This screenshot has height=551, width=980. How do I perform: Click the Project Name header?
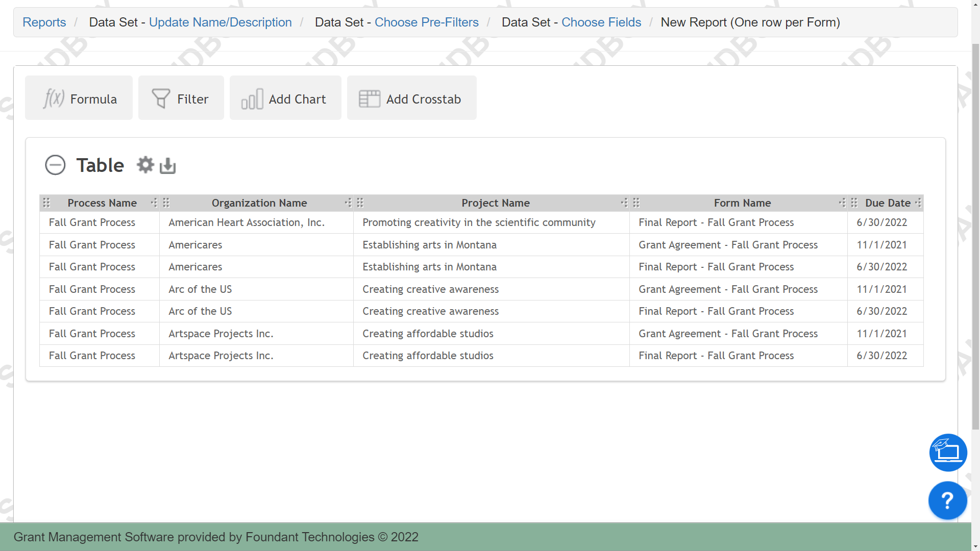496,203
